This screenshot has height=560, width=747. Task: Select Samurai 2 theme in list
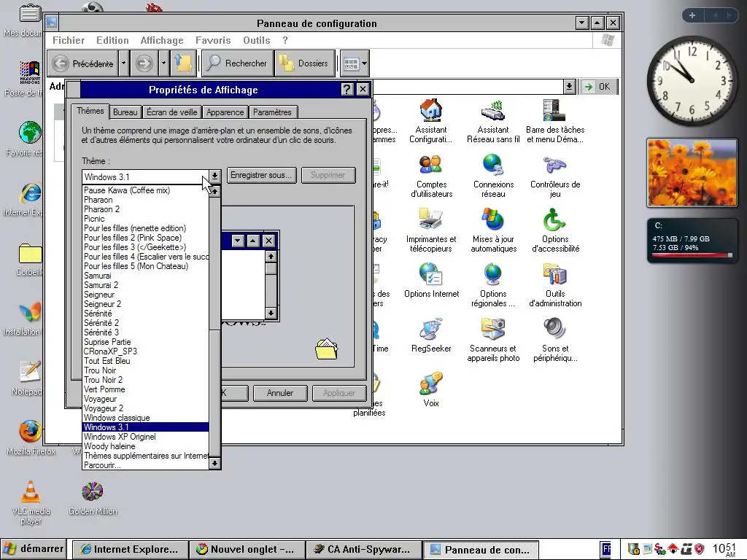[145, 285]
